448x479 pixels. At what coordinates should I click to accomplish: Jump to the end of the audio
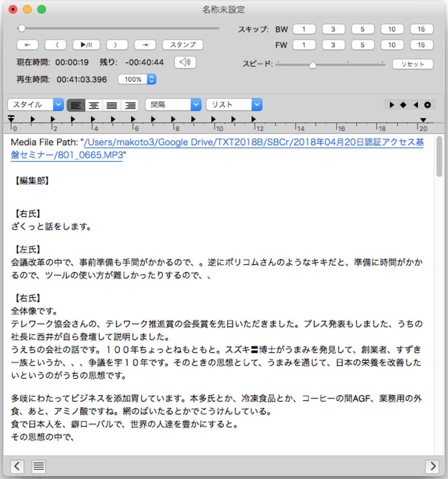[x=145, y=45]
